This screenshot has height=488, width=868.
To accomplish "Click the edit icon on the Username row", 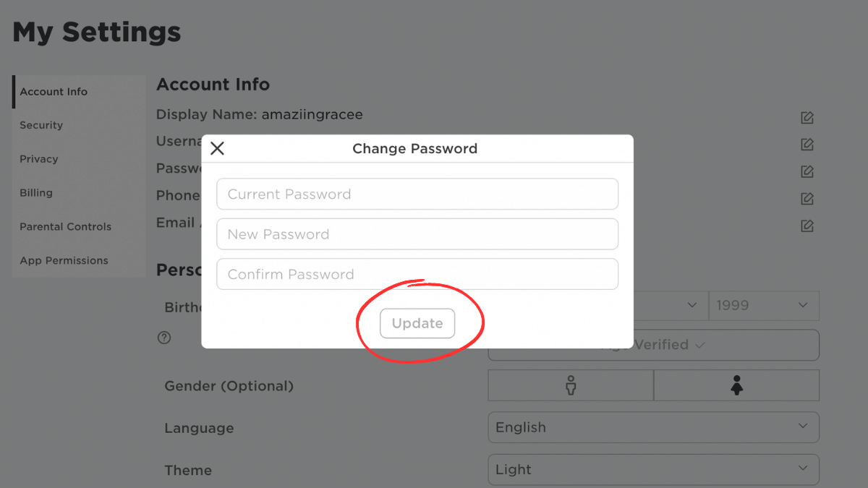I will point(807,144).
